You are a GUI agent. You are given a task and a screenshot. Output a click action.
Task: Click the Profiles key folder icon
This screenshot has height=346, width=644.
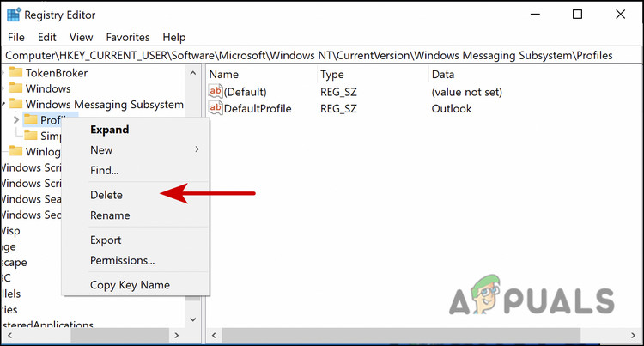(x=31, y=119)
